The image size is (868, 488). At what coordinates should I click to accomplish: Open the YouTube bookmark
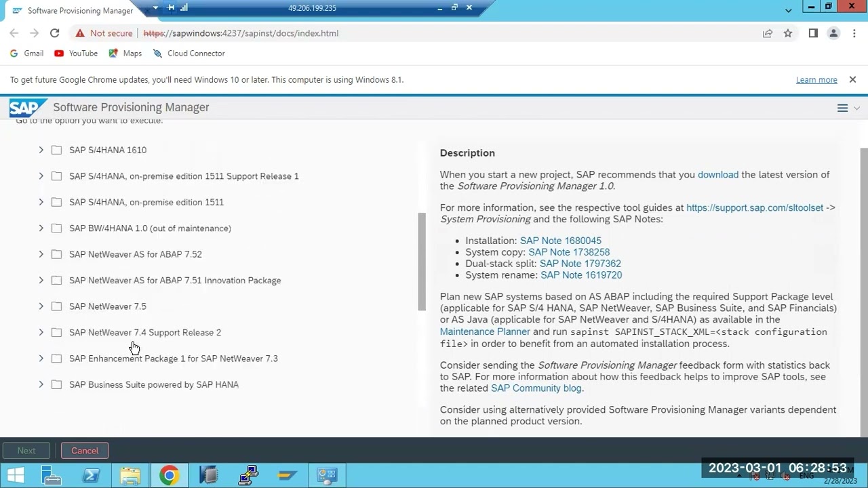[x=76, y=54]
